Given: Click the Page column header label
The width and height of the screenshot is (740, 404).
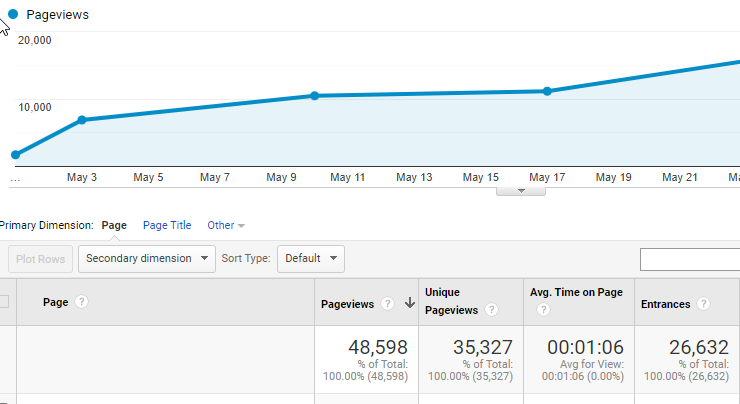Looking at the screenshot, I should pyautogui.click(x=56, y=302).
